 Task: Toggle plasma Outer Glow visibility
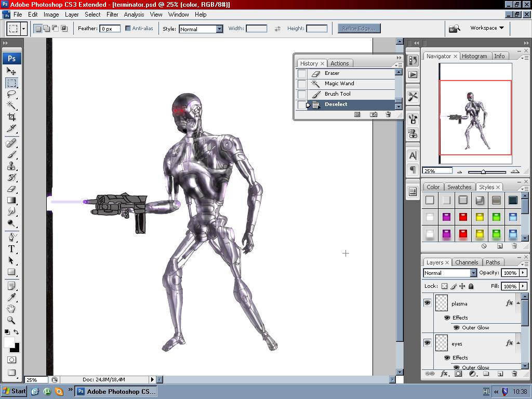click(x=456, y=328)
